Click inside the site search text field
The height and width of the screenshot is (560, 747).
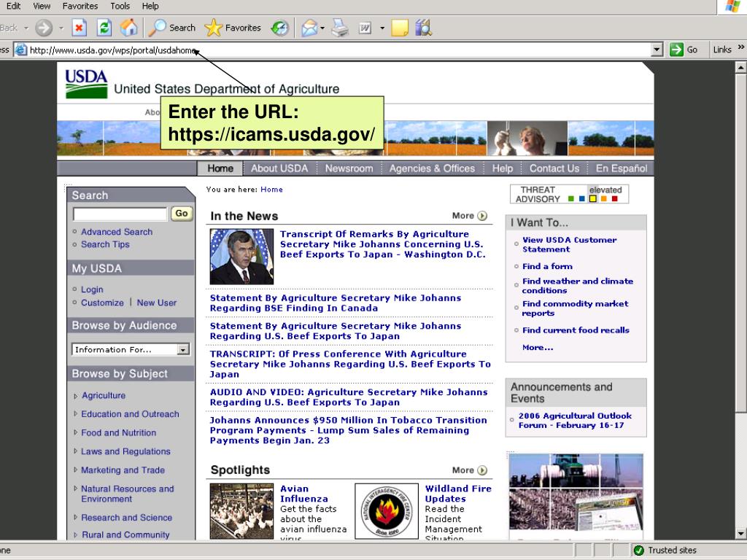pyautogui.click(x=120, y=214)
